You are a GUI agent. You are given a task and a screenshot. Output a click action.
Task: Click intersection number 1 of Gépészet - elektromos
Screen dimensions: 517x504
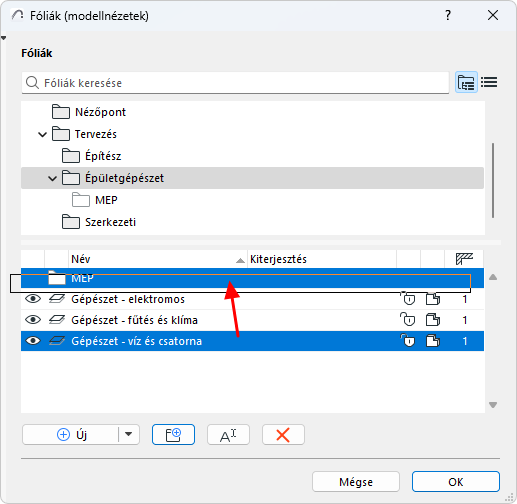465,299
